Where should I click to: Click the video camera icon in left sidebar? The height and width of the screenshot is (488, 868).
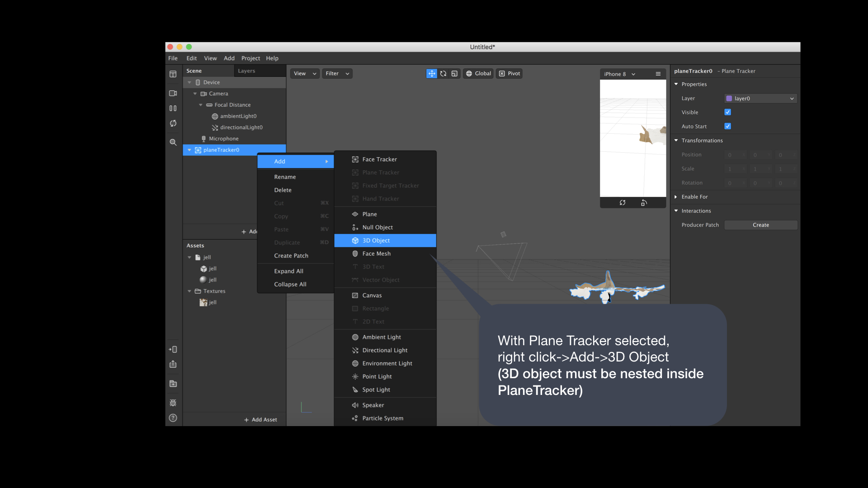click(x=173, y=94)
